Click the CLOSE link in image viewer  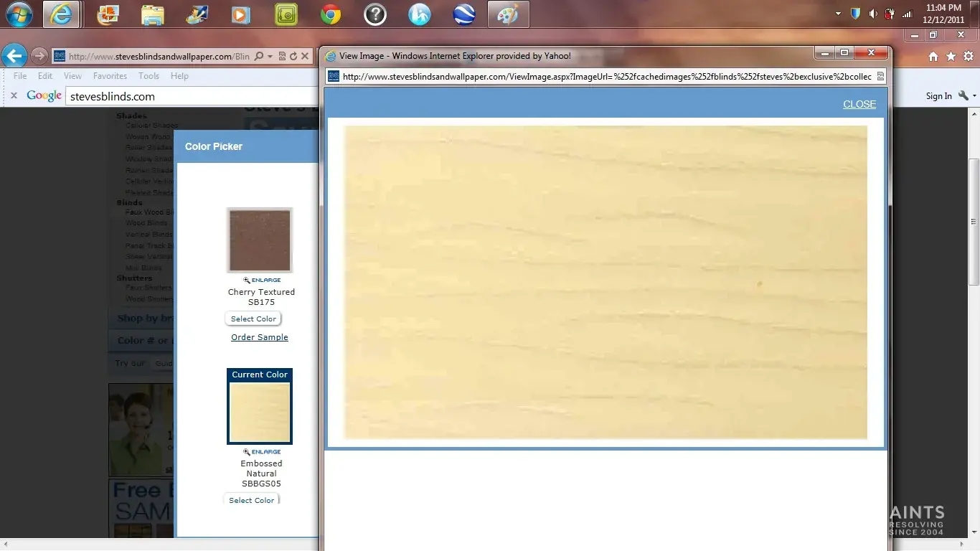pos(859,104)
